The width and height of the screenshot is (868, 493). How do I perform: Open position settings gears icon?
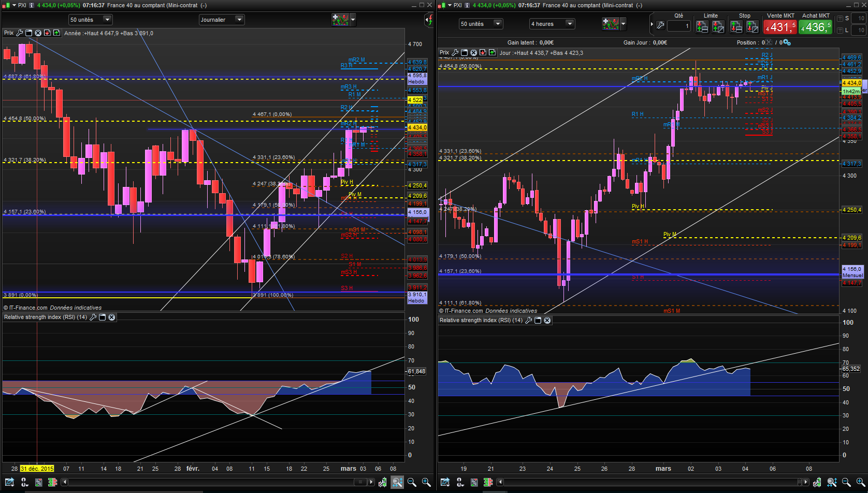(787, 42)
